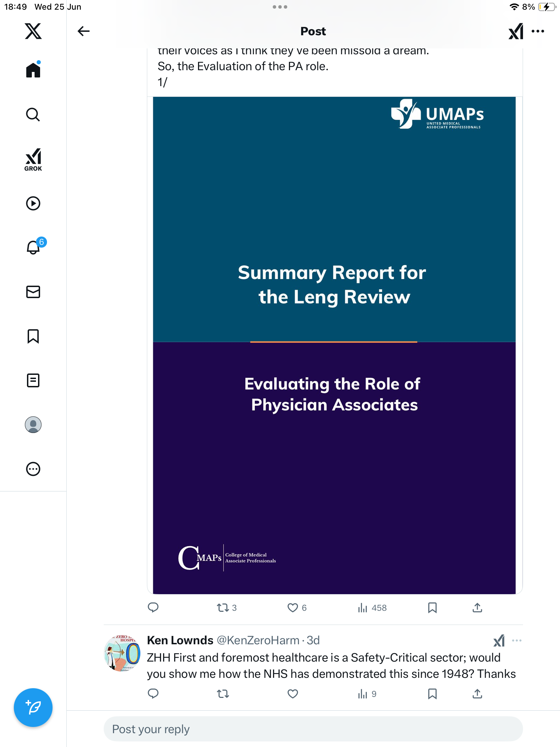Open the Leng Review report image

tap(334, 345)
